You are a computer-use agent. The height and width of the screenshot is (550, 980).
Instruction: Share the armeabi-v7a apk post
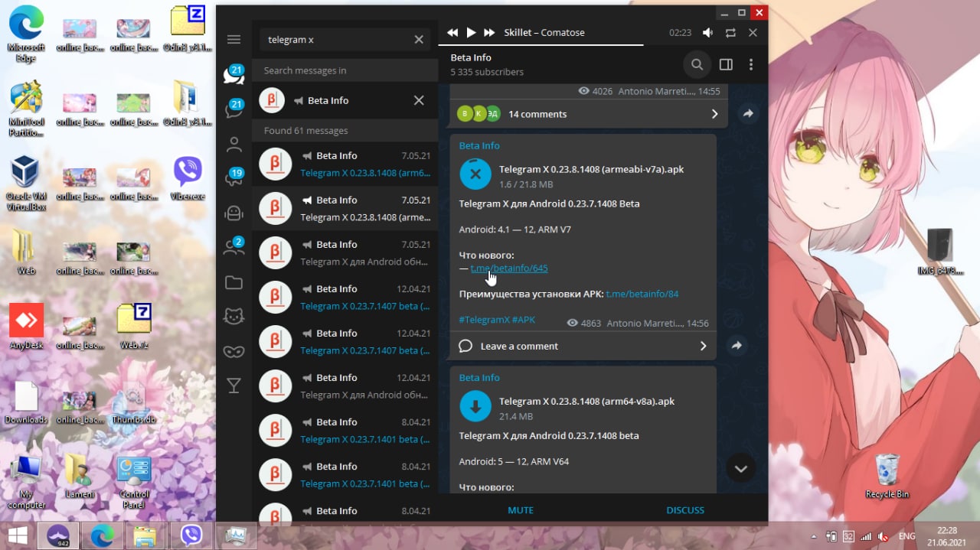(737, 346)
